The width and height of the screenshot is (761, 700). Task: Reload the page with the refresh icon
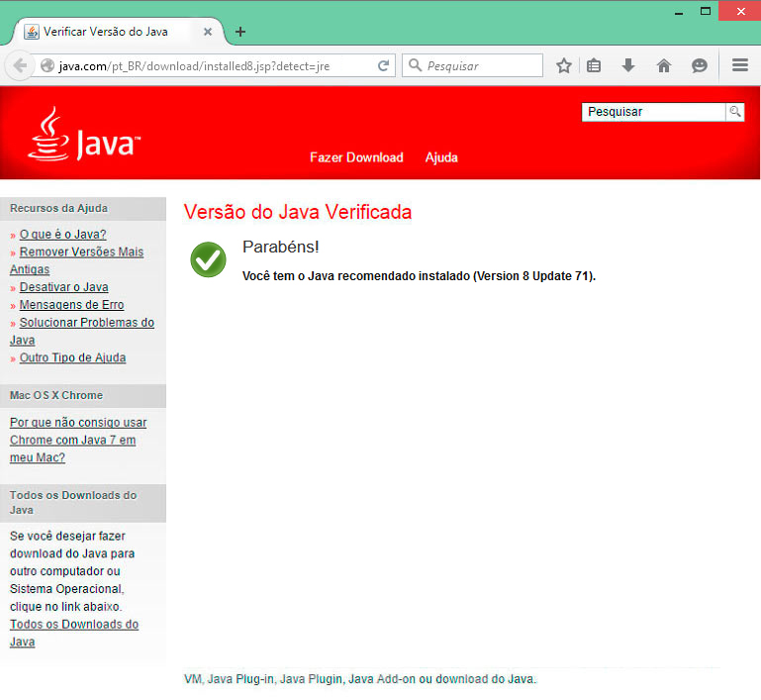tap(383, 65)
